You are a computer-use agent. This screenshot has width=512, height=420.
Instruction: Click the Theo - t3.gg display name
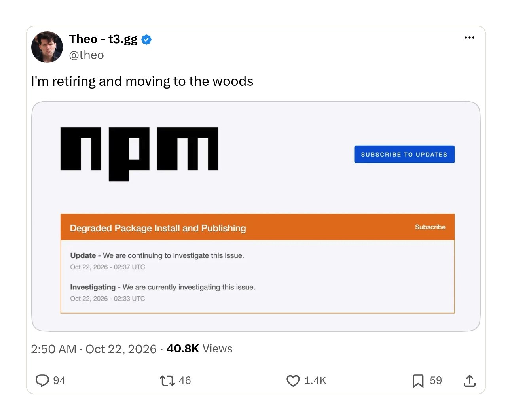(103, 39)
